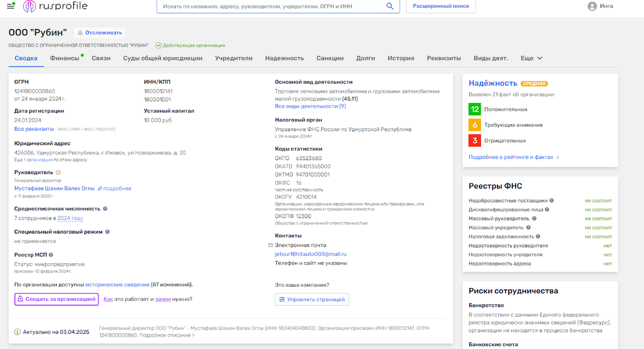Expand the Еще tab dropdown
Viewport: 644px width, 349px height.
click(x=531, y=58)
